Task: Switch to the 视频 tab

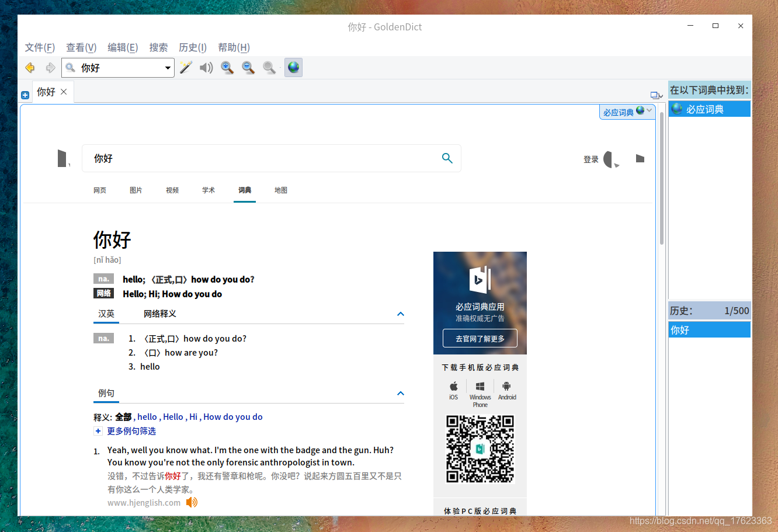Action: point(172,190)
